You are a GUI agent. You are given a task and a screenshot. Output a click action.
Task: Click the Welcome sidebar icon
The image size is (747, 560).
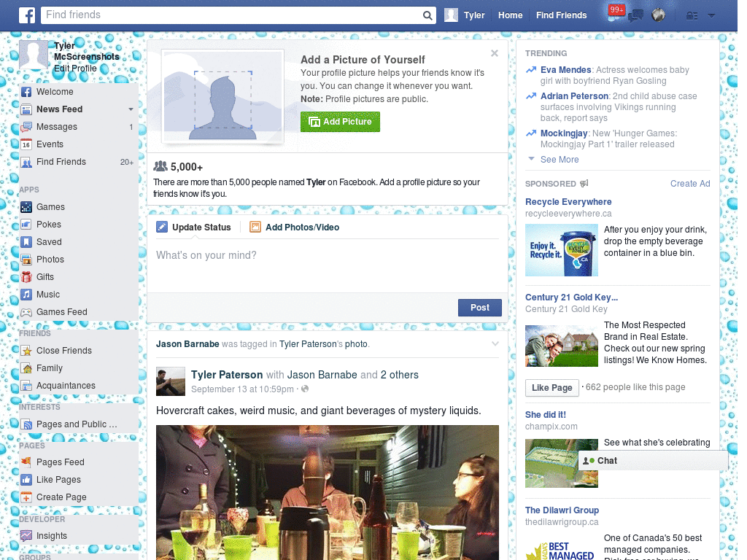[x=26, y=91]
